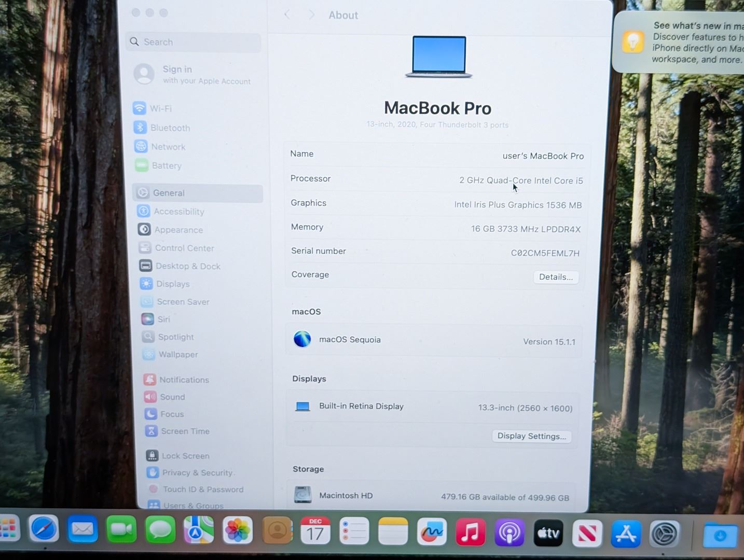Open Calendar app from the Dock
This screenshot has width=744, height=560.
(x=315, y=531)
